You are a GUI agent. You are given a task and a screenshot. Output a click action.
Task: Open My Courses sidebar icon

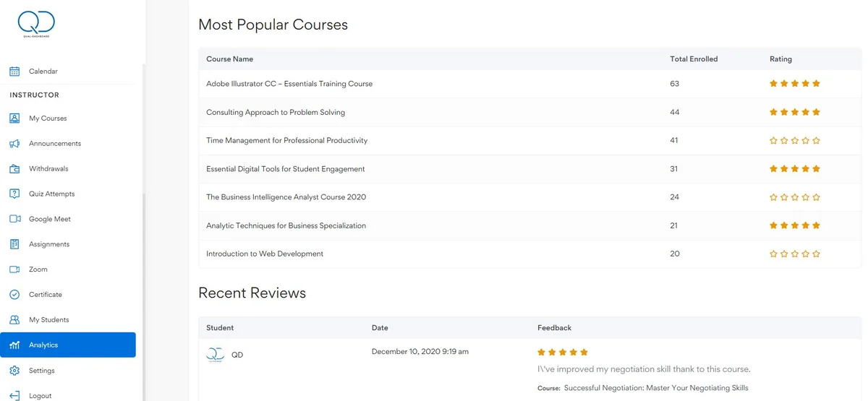point(14,118)
